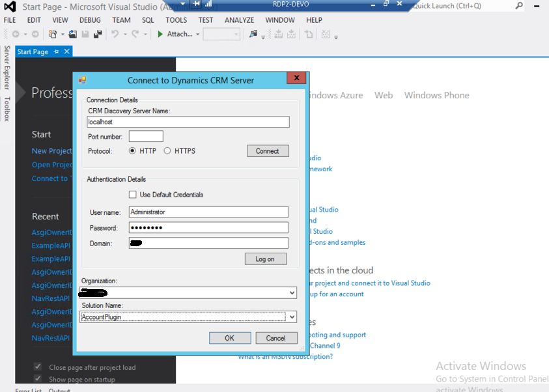Start debugging with the green Attach arrow

point(161,34)
